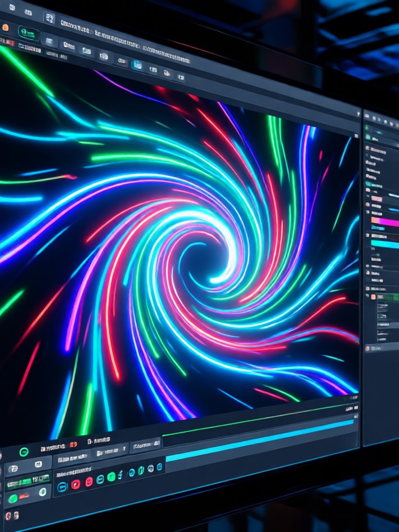This screenshot has width=399, height=532.
Task: Click the green level meter in bottom-left panel
Action: pos(29,481)
